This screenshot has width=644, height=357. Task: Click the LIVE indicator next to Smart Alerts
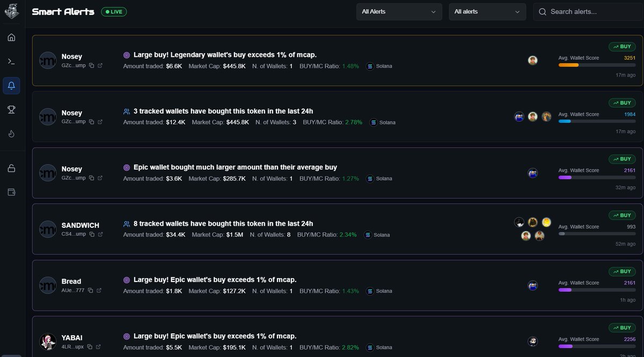tap(113, 11)
